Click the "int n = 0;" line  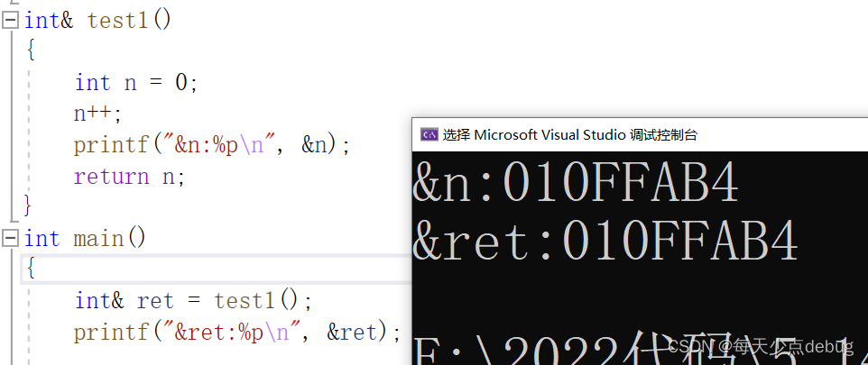click(136, 83)
